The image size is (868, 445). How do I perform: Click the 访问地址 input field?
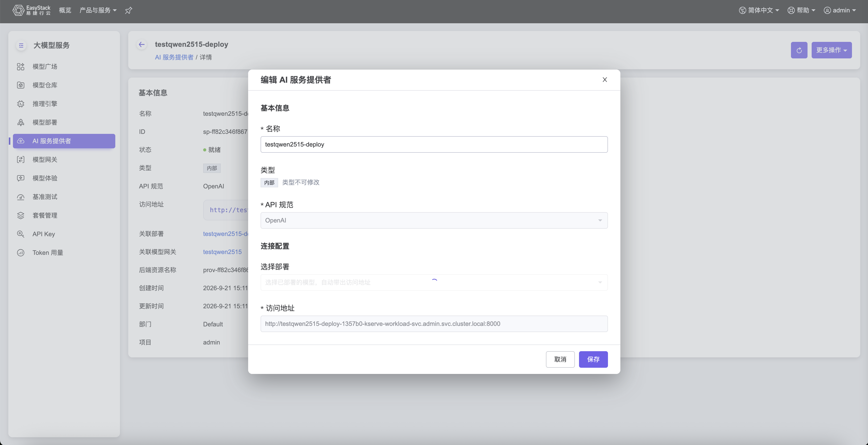pyautogui.click(x=434, y=324)
